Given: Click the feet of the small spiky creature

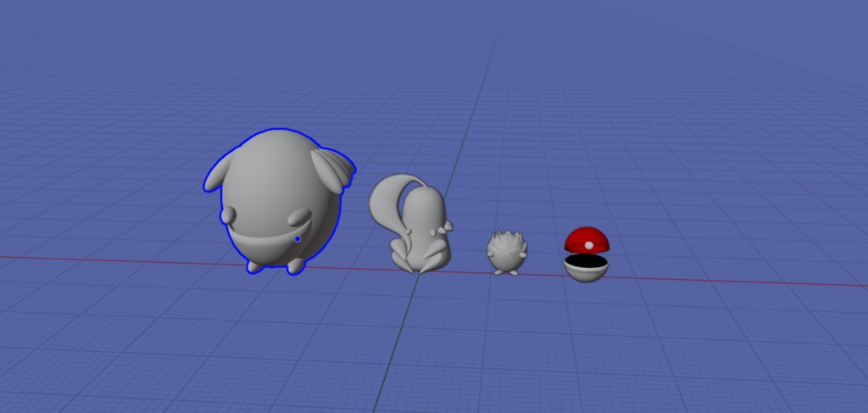Looking at the screenshot, I should (506, 272).
